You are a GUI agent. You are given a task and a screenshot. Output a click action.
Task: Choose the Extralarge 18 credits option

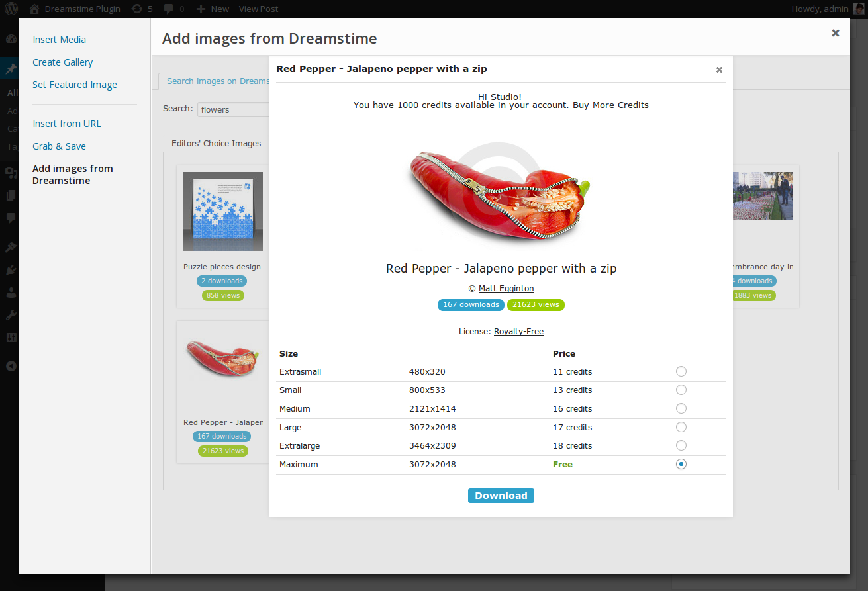(681, 445)
